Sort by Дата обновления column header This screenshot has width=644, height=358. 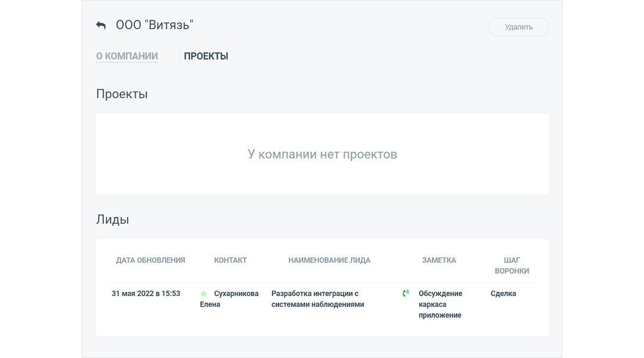click(x=150, y=260)
